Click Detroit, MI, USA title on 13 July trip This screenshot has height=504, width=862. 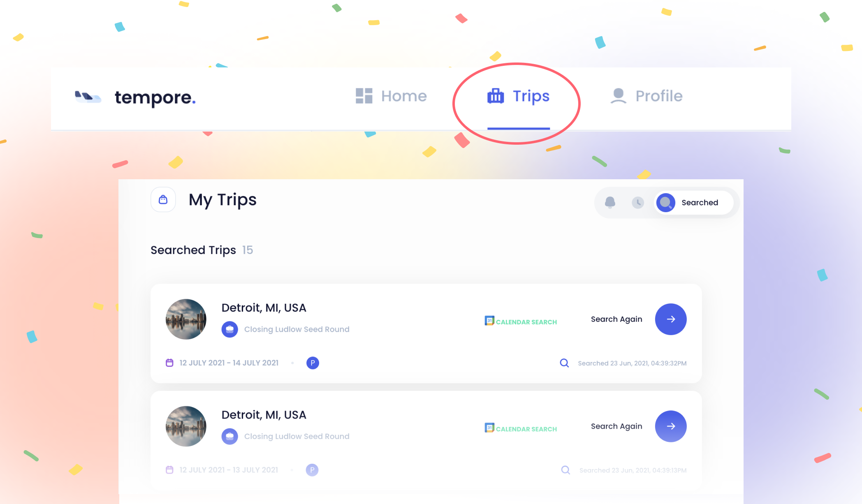point(264,415)
